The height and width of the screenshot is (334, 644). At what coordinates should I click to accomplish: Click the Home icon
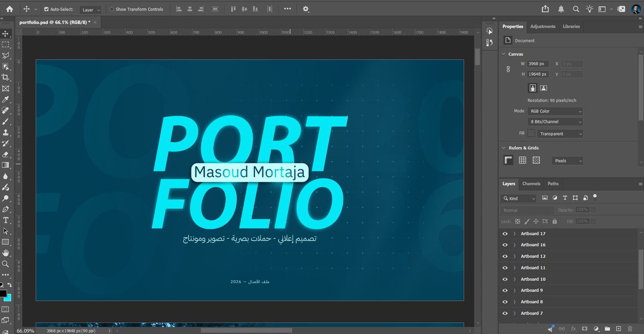tap(9, 9)
